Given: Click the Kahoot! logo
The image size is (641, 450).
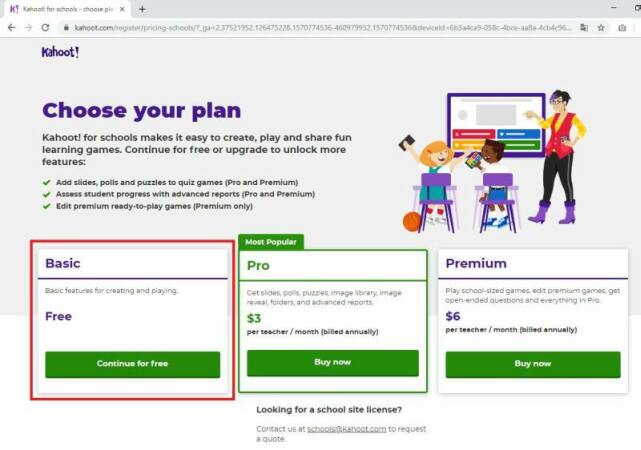Looking at the screenshot, I should [61, 52].
